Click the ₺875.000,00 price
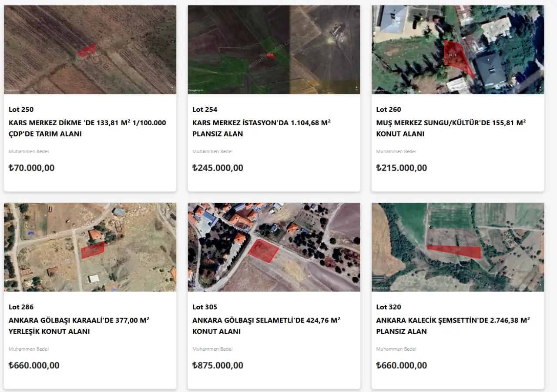Viewport: 557px width, 392px height. (218, 365)
